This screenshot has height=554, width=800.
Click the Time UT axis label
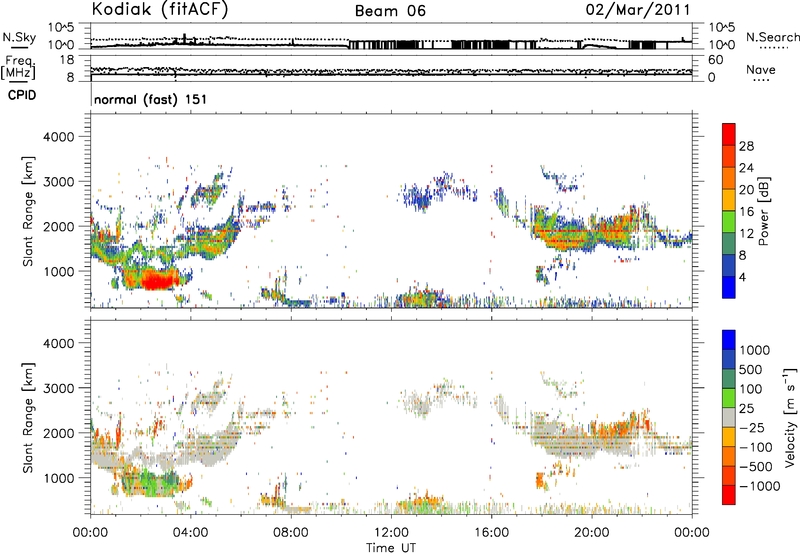point(391,548)
